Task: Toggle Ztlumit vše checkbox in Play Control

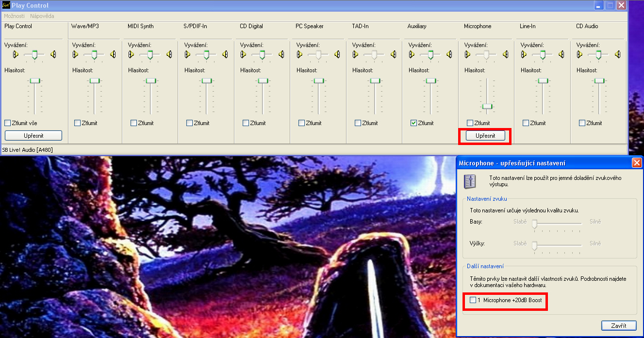Action: point(7,123)
